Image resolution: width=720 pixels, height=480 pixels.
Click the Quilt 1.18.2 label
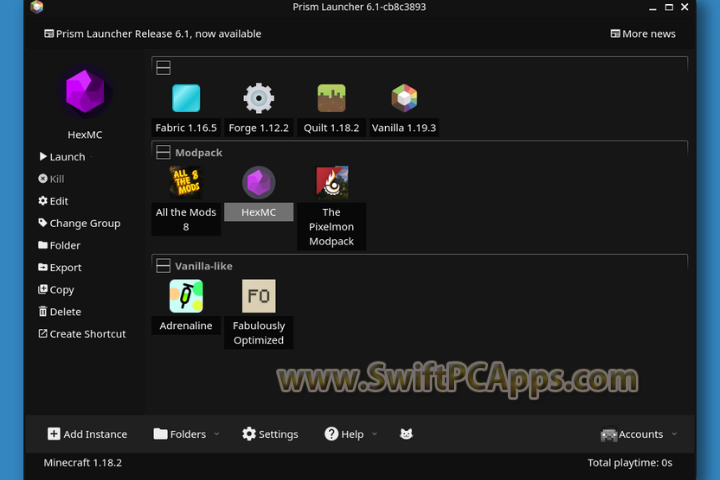click(331, 128)
